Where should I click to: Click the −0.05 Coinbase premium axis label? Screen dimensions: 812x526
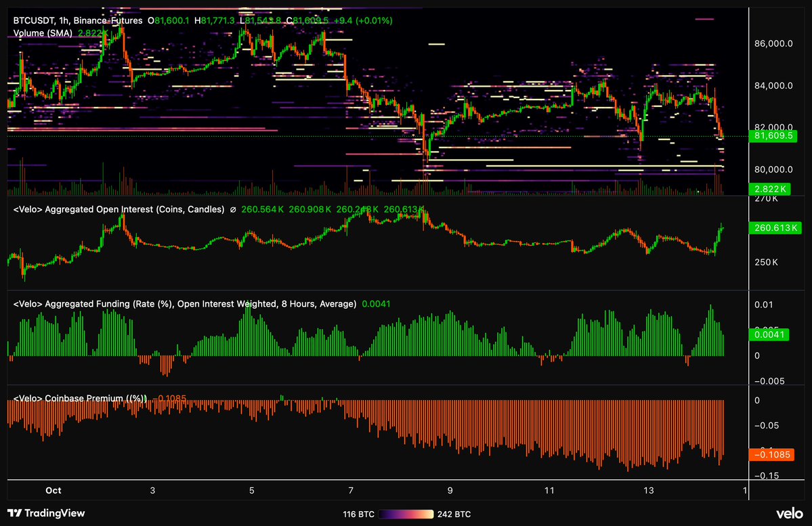(767, 426)
